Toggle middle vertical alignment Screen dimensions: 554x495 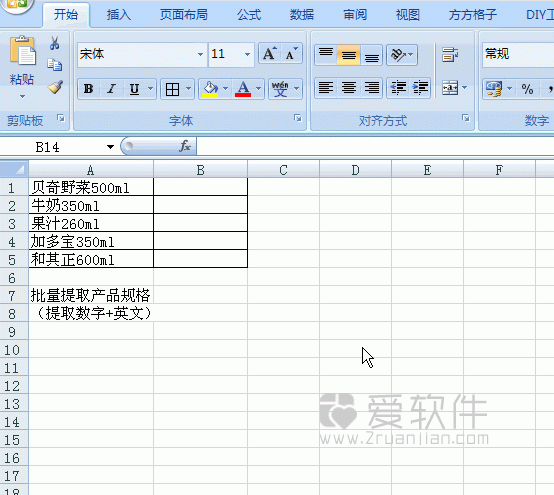[x=349, y=55]
